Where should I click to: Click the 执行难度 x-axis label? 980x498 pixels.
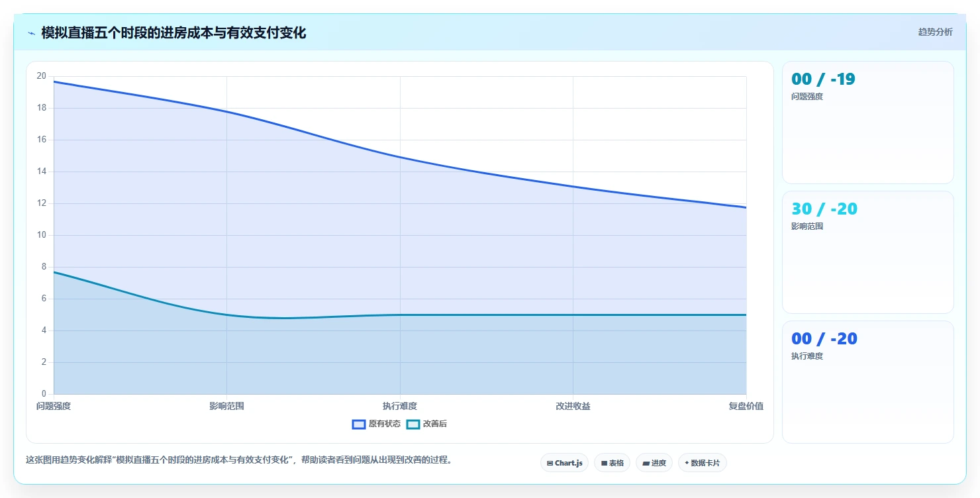point(400,406)
